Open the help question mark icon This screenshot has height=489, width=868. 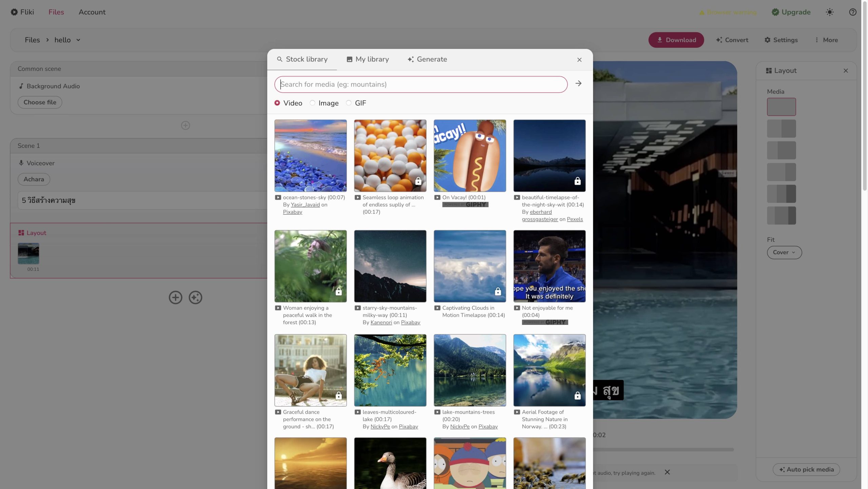tap(853, 12)
